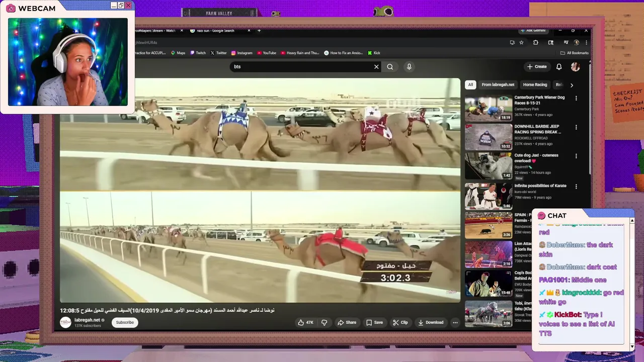
Task: Dislike the camel race video
Action: pyautogui.click(x=325, y=322)
